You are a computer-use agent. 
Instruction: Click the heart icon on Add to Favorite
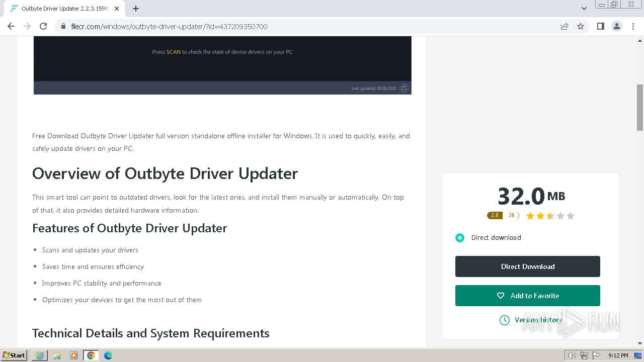[501, 296]
